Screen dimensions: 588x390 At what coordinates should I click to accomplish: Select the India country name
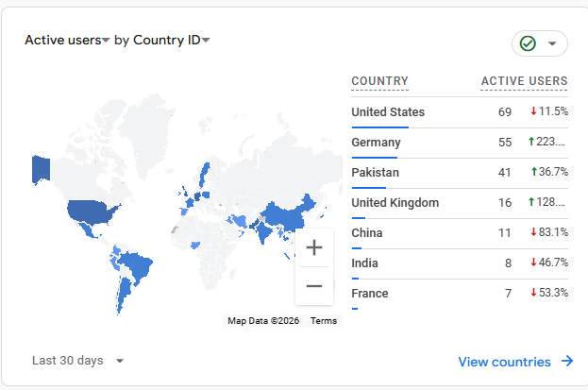364,263
